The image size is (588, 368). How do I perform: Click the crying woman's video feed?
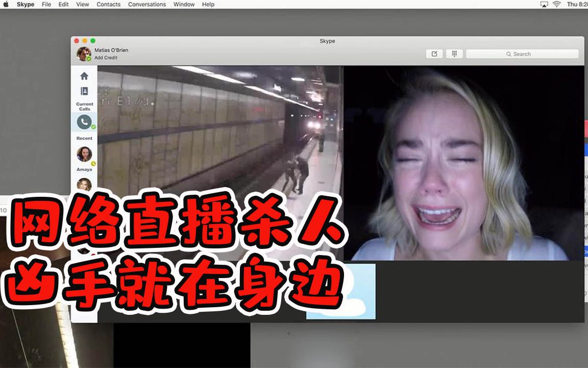[464, 163]
